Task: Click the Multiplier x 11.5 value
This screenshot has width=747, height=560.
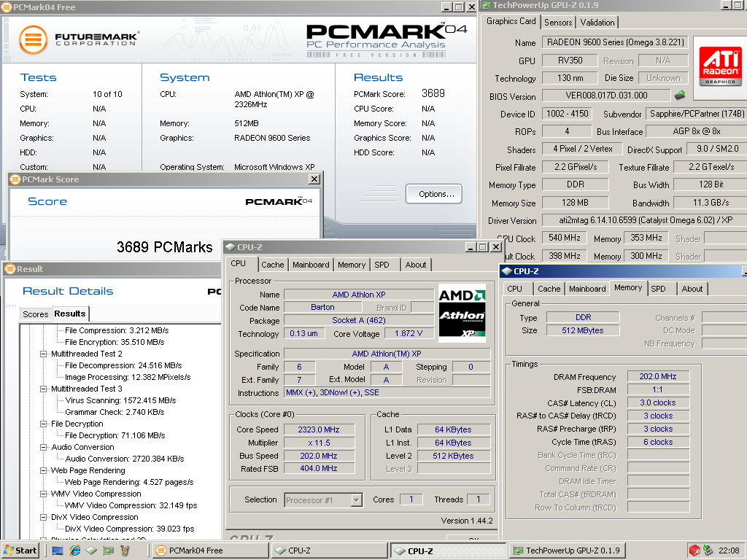Action: (319, 443)
